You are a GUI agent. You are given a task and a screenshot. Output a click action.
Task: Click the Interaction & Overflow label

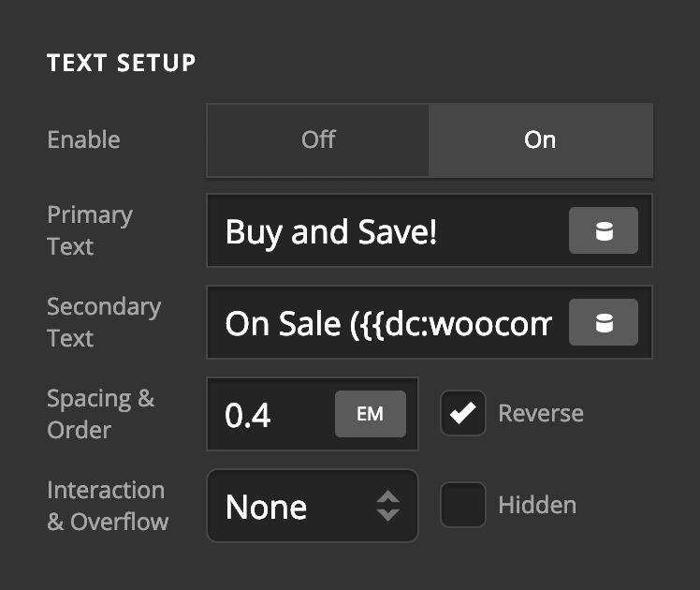108,506
